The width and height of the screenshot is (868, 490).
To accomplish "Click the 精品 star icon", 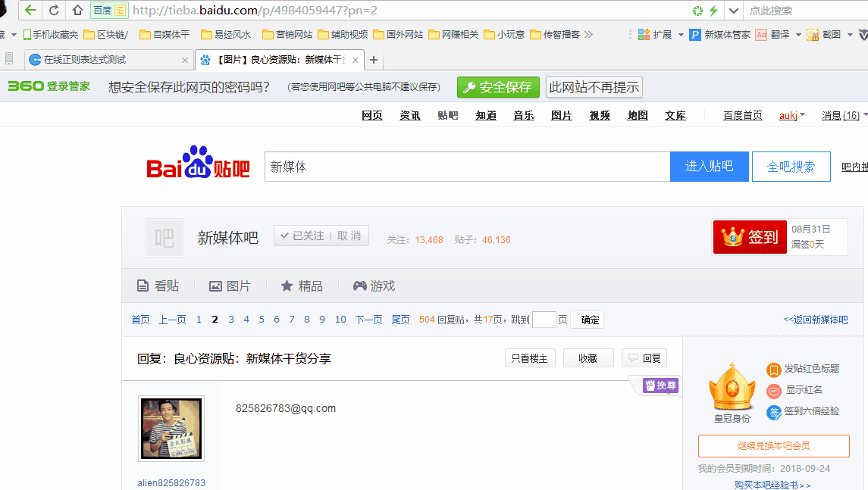I will 287,286.
